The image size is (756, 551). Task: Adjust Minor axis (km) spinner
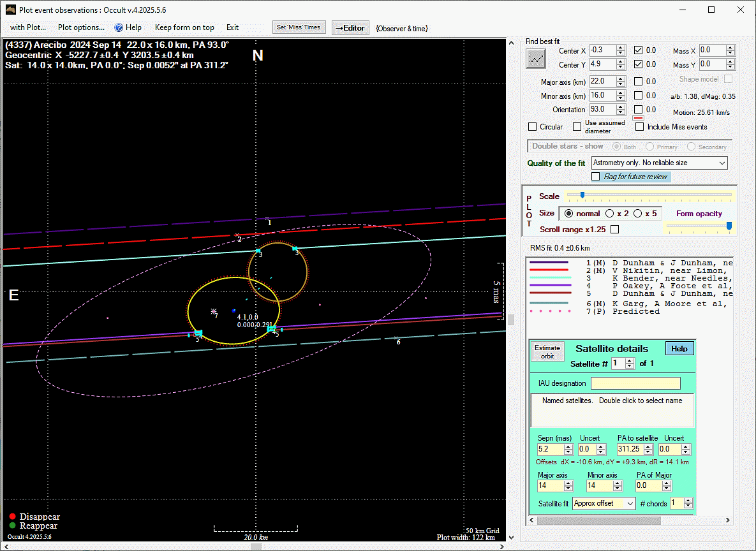click(x=621, y=96)
